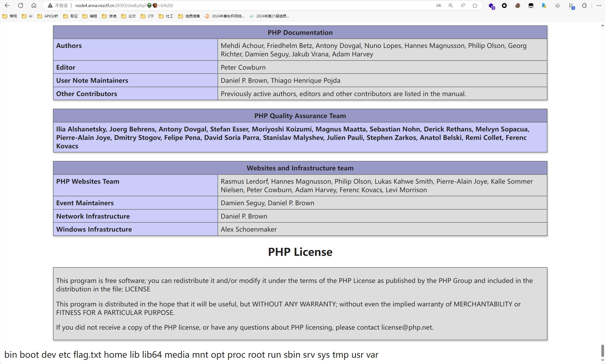Viewport: 605px width, 364px height.
Task: Click the Editor row label
Action: [x=66, y=68]
